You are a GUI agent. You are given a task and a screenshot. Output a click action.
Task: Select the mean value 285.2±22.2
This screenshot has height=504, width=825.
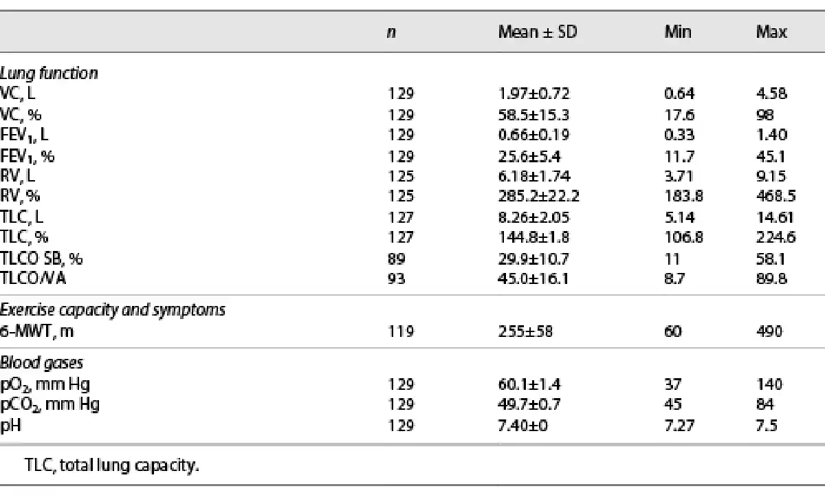coord(538,197)
